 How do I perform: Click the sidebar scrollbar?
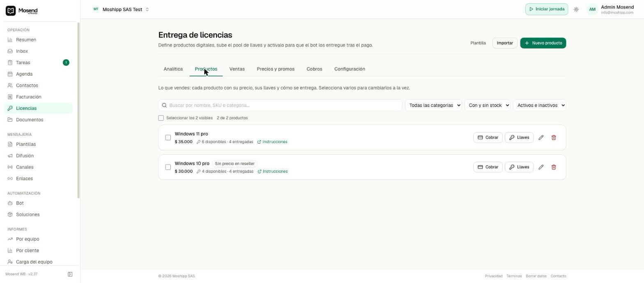click(x=78, y=110)
